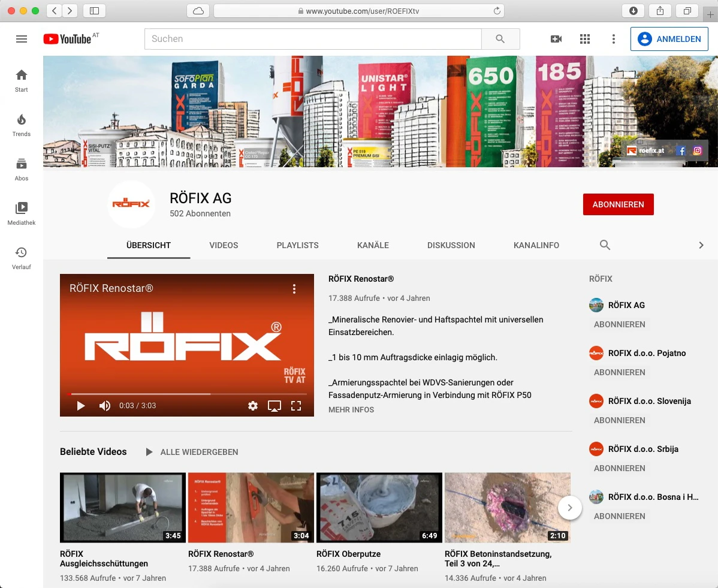The width and height of the screenshot is (718, 588).
Task: Play the RÖFIX Renostar video
Action: coord(81,406)
